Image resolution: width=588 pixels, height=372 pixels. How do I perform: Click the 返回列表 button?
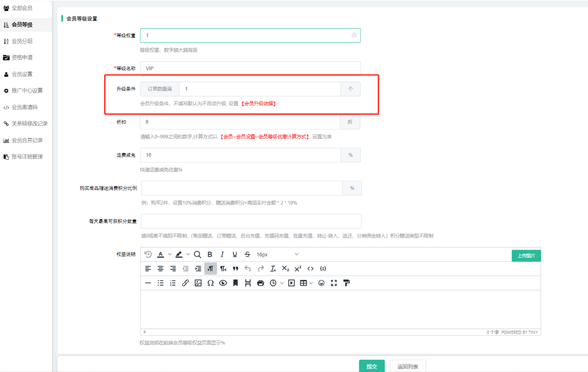[407, 366]
